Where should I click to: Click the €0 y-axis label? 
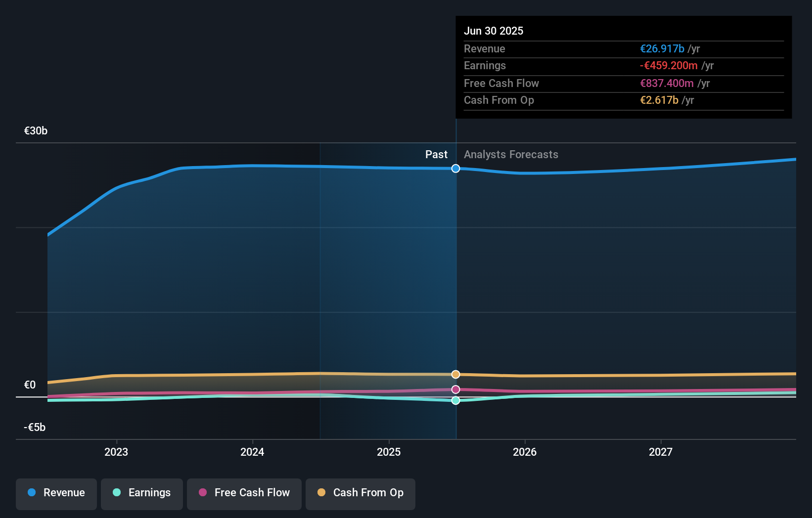pyautogui.click(x=30, y=385)
